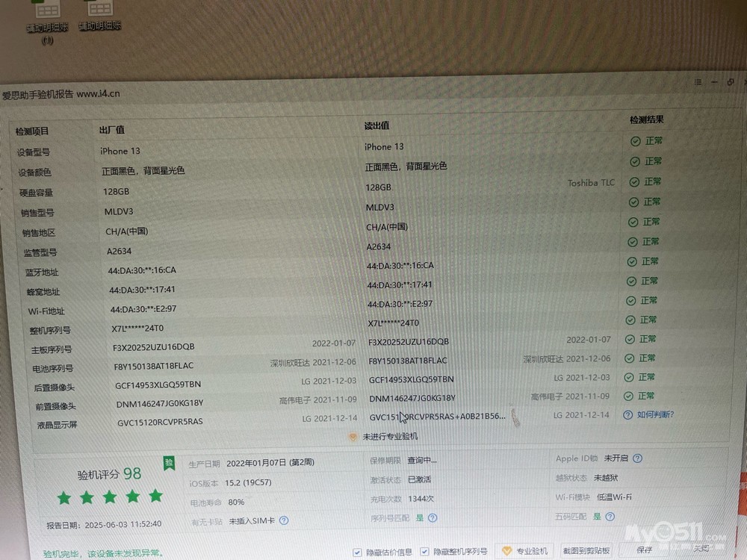Viewport: 747px width, 560px height.
Task: Click 截图到剪贴板 button
Action: coord(587,551)
